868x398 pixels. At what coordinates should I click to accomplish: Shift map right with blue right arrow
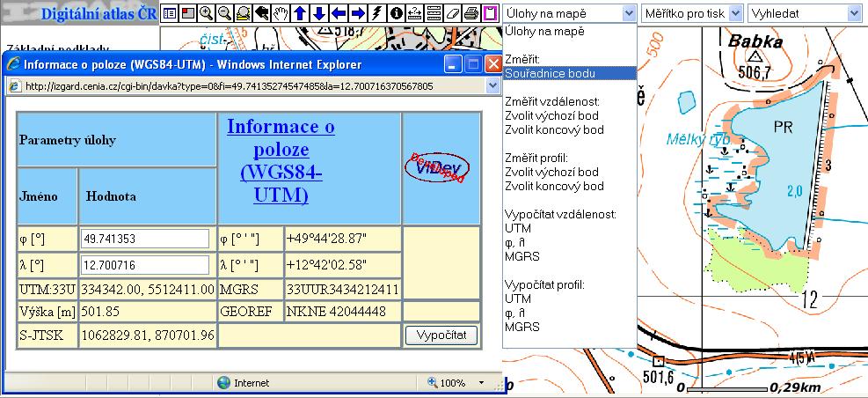point(358,12)
